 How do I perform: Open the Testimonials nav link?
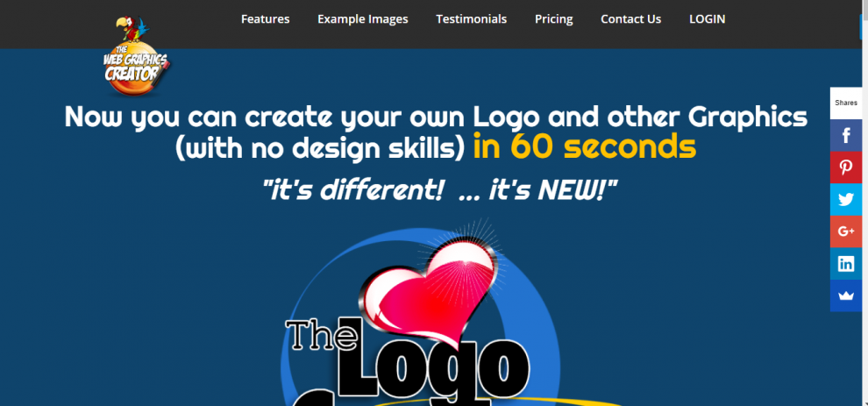pyautogui.click(x=471, y=18)
